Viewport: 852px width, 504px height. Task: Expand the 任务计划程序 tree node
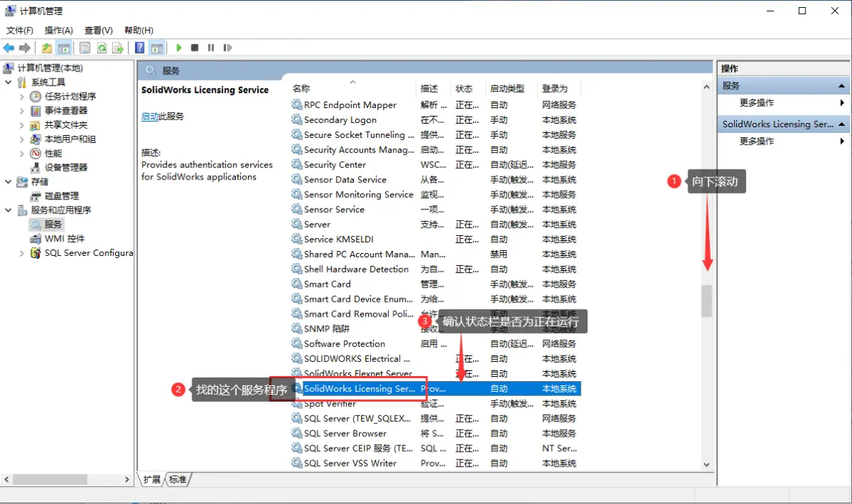(21, 97)
